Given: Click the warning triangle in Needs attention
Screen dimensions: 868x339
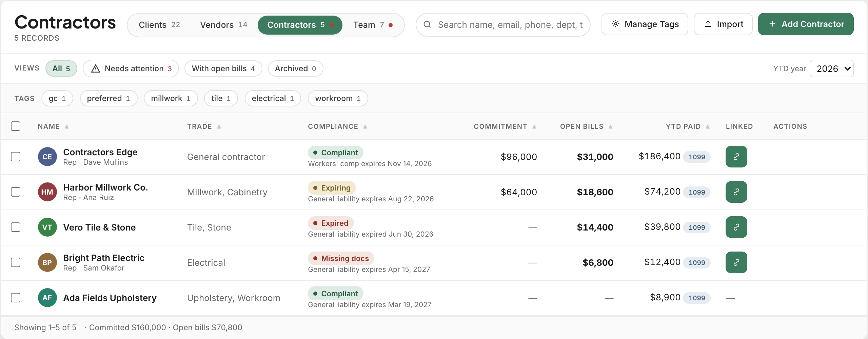Looking at the screenshot, I should pyautogui.click(x=96, y=68).
